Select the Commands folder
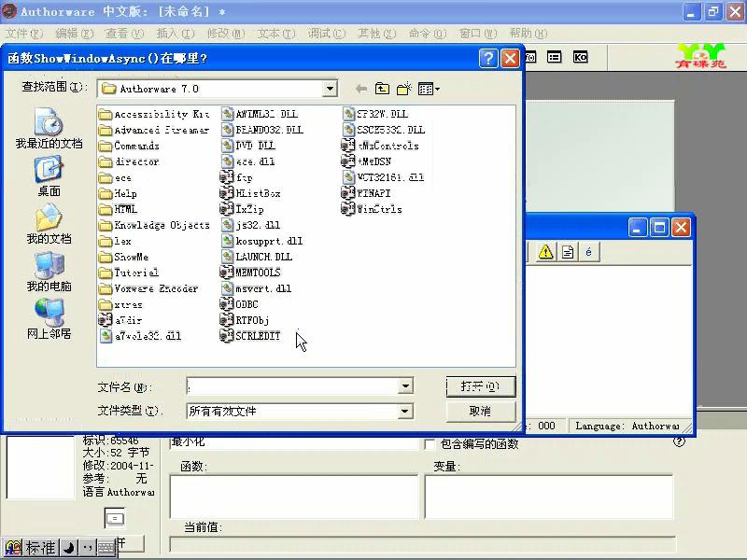Image resolution: width=747 pixels, height=560 pixels. 129,146
